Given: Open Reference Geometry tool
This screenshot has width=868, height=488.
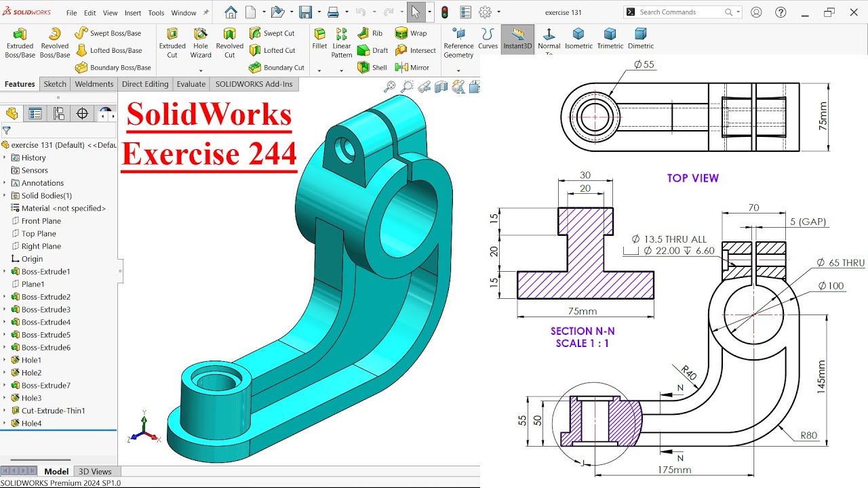Looking at the screenshot, I should (458, 43).
